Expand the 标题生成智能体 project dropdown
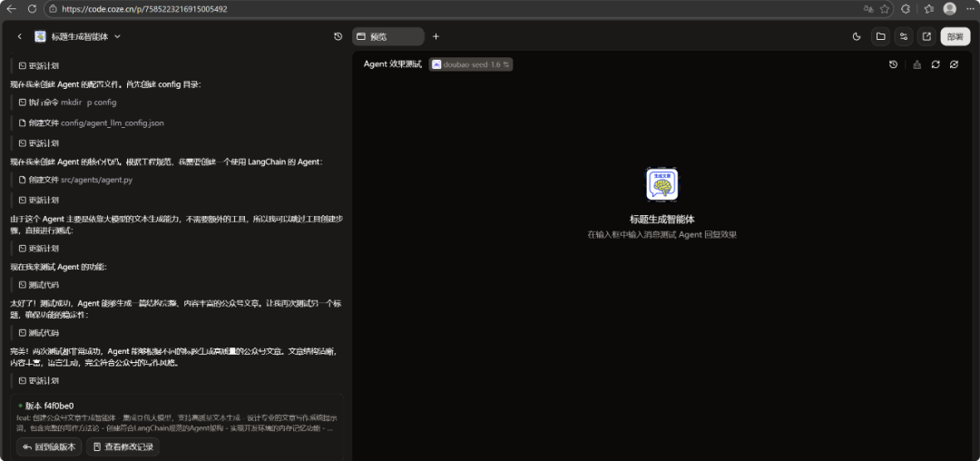Screen dimensions: 980x461 tap(117, 37)
